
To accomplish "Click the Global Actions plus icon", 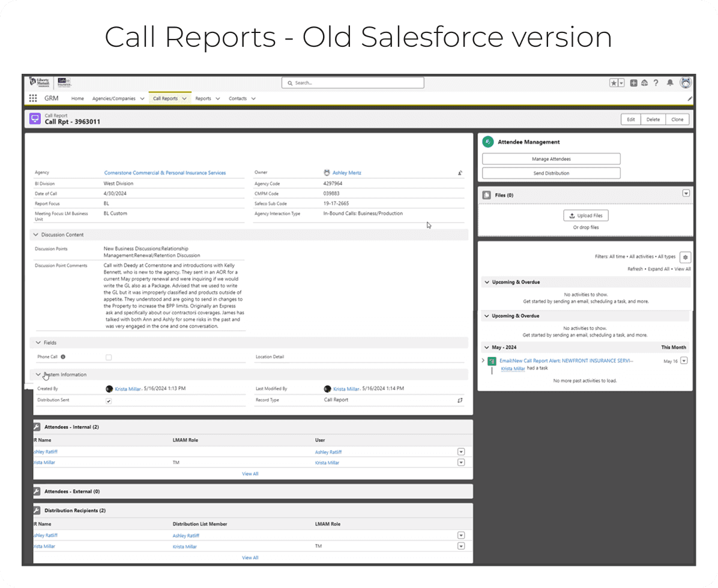I will [x=634, y=83].
